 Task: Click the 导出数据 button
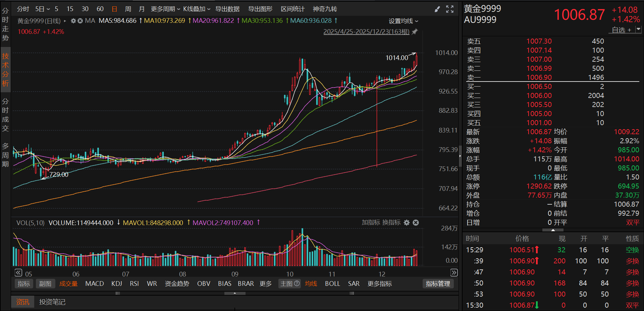(227, 9)
